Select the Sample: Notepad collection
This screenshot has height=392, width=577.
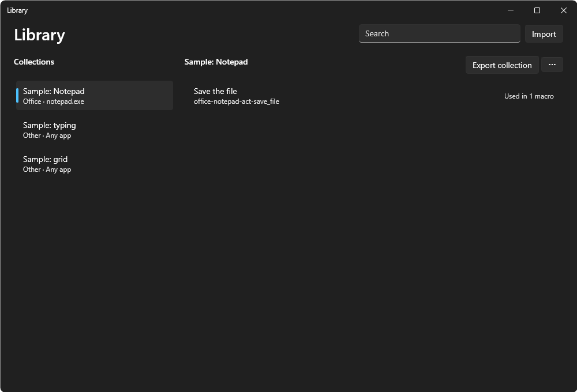[x=95, y=96]
